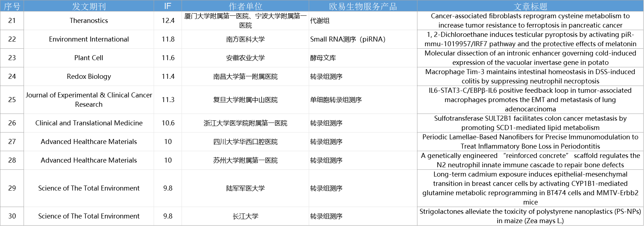Select the Theranostics journal cell

click(x=89, y=20)
